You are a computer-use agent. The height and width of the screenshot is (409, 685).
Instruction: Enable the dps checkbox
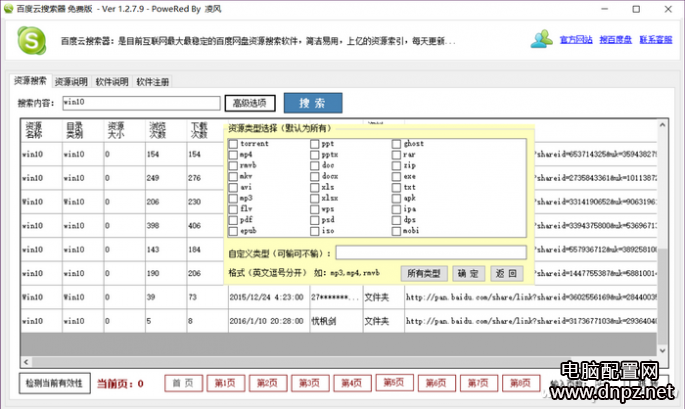[396, 220]
